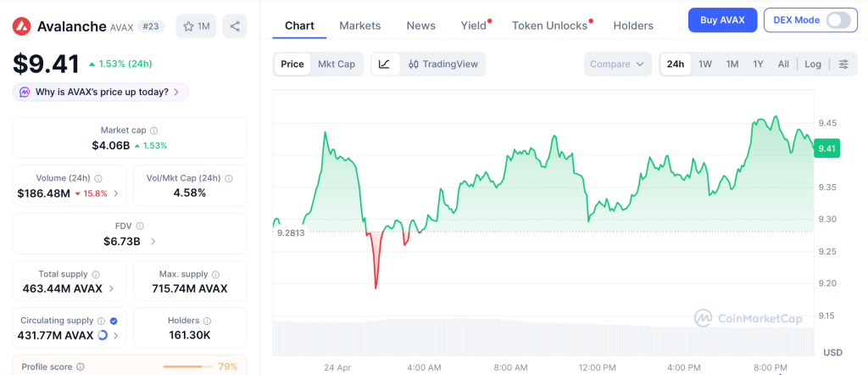The height and width of the screenshot is (375, 868).
Task: Click Market cap info icon
Action: click(153, 131)
